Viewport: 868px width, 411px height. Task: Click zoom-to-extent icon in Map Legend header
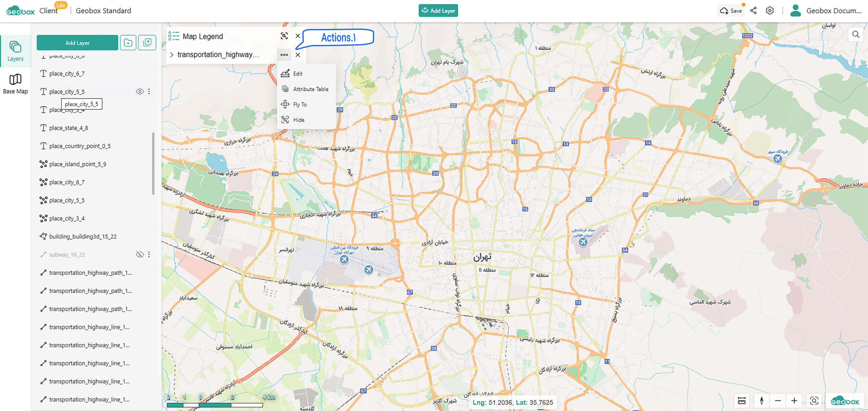click(284, 36)
